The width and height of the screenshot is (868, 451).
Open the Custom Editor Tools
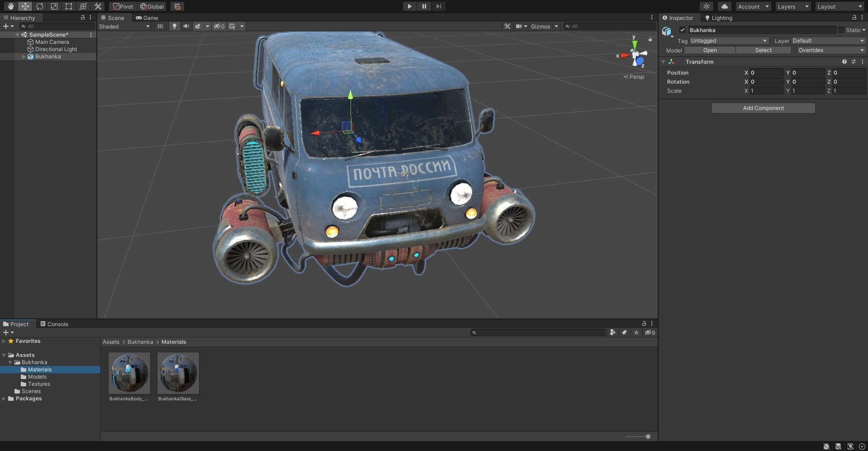click(x=98, y=6)
